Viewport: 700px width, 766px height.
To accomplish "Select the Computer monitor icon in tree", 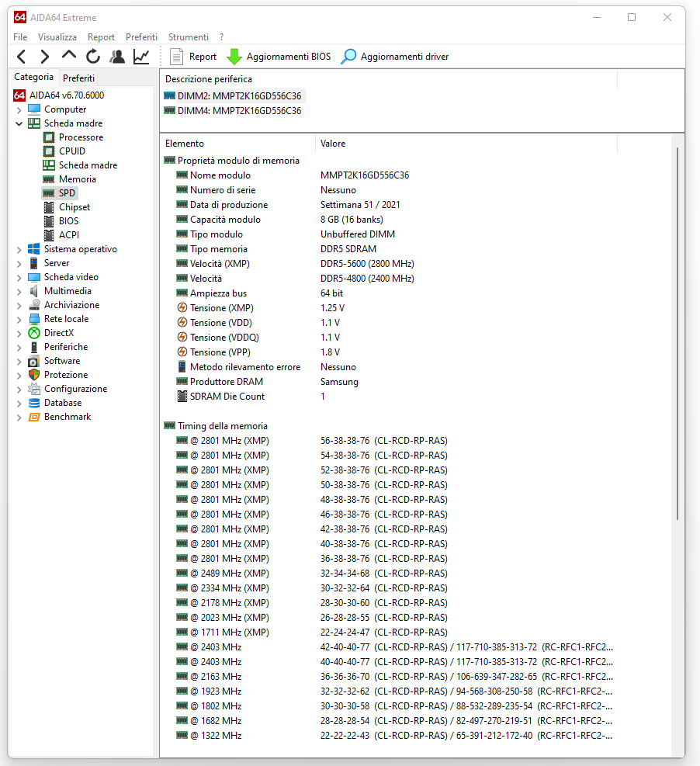I will point(34,109).
